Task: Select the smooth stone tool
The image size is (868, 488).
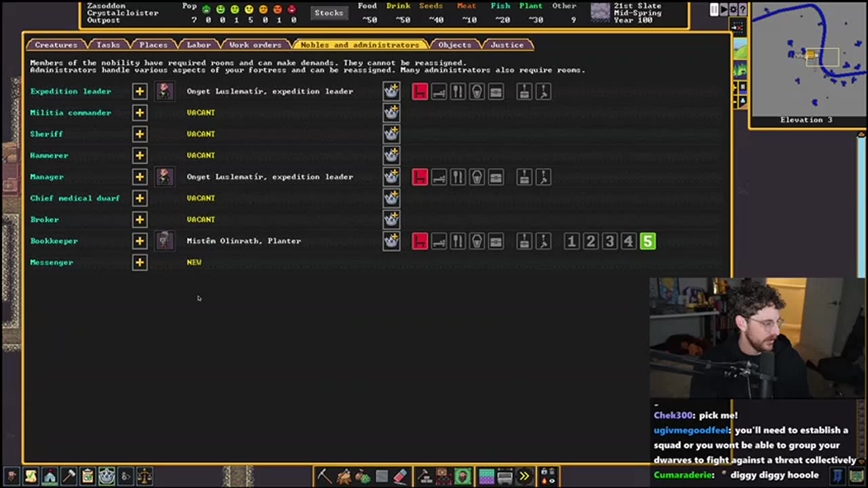Action: click(x=381, y=476)
